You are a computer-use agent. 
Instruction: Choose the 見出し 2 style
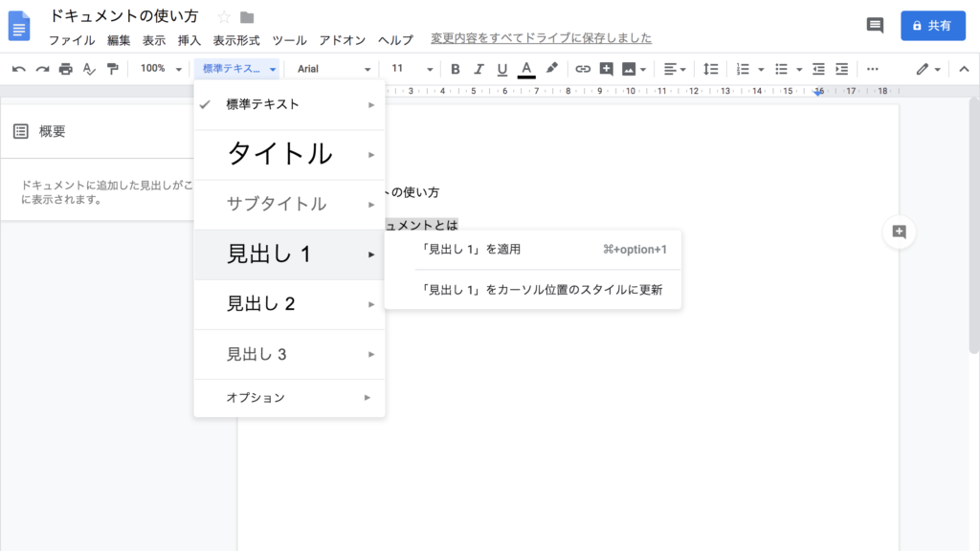click(289, 304)
